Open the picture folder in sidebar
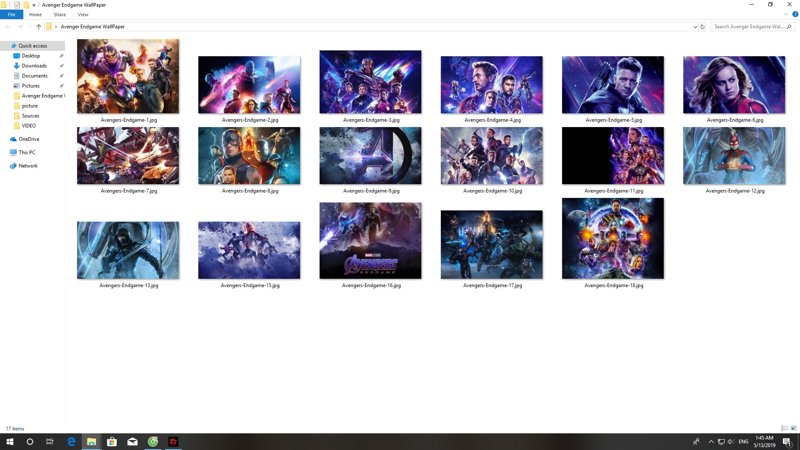Screen dimensions: 800x450 click(x=29, y=106)
